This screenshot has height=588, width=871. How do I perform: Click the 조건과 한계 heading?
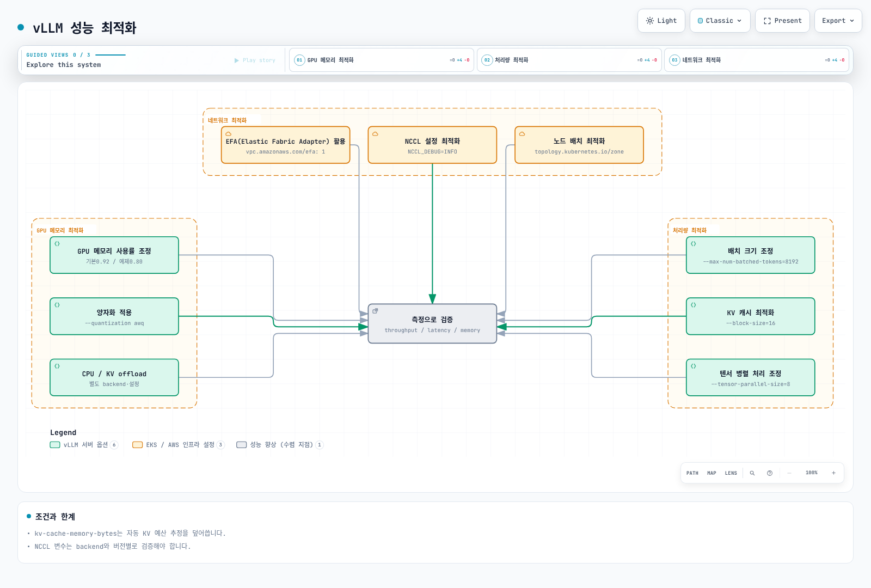(x=55, y=517)
